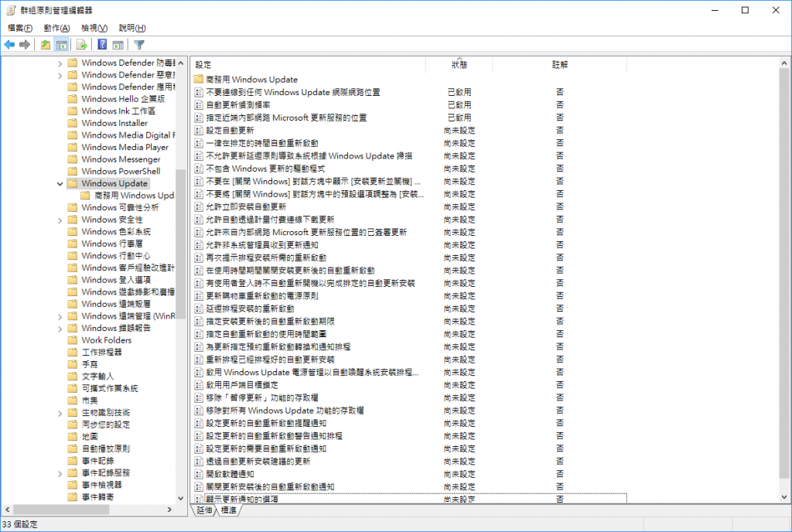Sort by the 狀態 column header

(459, 65)
